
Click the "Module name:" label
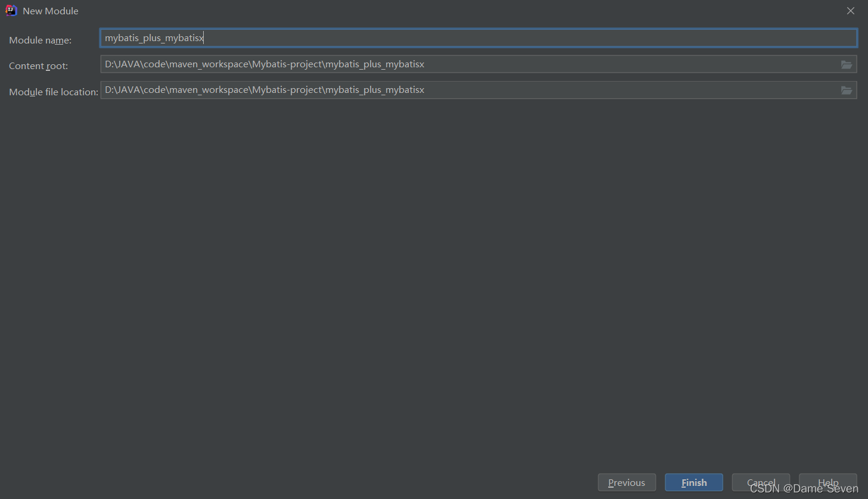click(x=41, y=40)
